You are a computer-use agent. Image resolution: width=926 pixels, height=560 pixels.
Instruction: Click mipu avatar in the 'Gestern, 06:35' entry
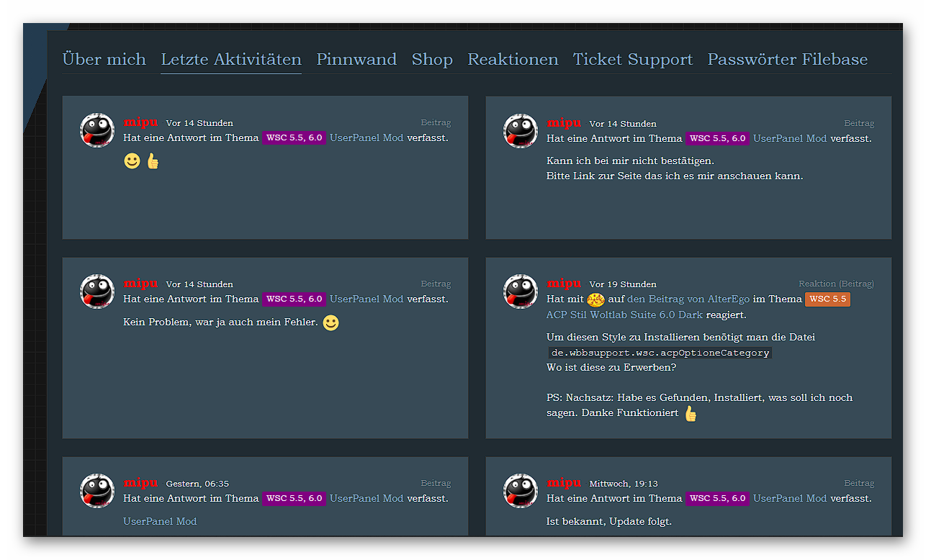pyautogui.click(x=97, y=491)
